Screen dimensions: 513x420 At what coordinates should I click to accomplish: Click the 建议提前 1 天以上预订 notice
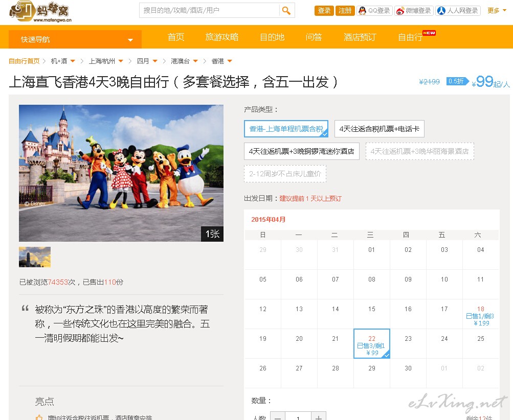coord(310,198)
